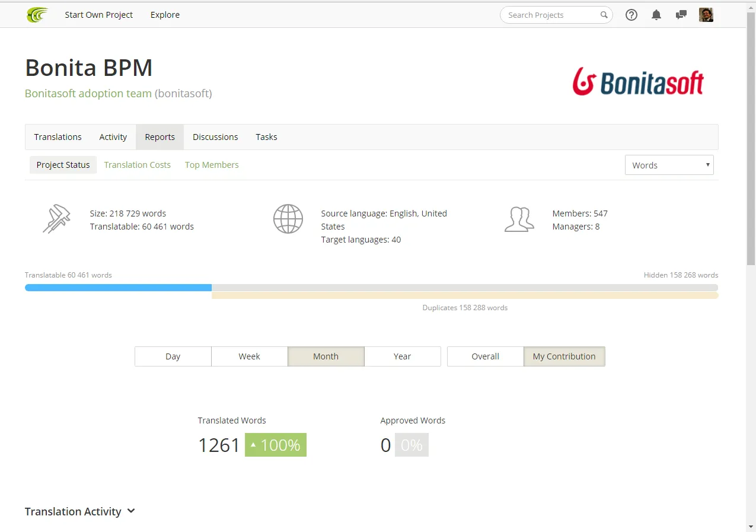Click the Bonitasoft logo image

(638, 81)
